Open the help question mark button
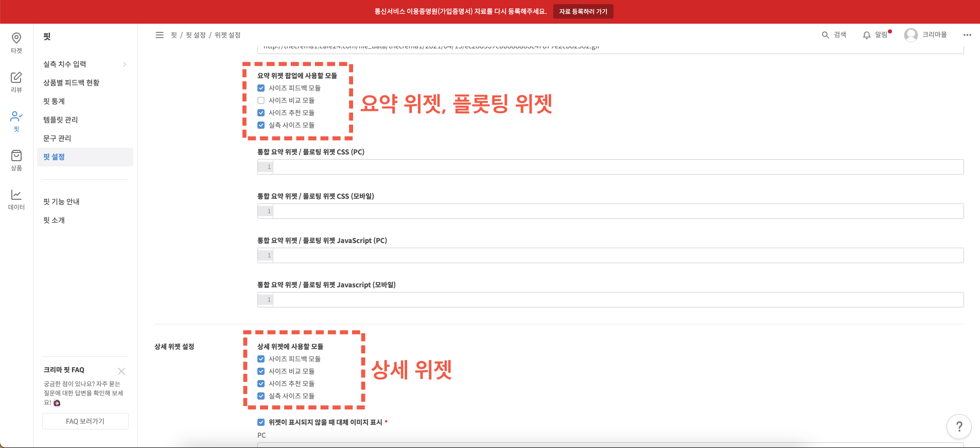This screenshot has width=980, height=448. click(x=959, y=426)
